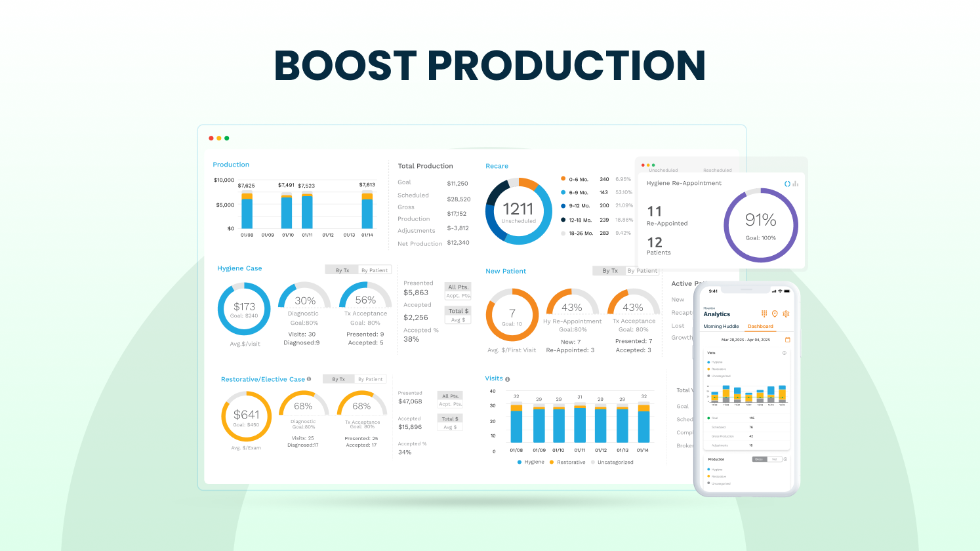This screenshot has width=980, height=551.
Task: Refresh the Hygiene Re-Appointment widget
Action: pos(786,184)
